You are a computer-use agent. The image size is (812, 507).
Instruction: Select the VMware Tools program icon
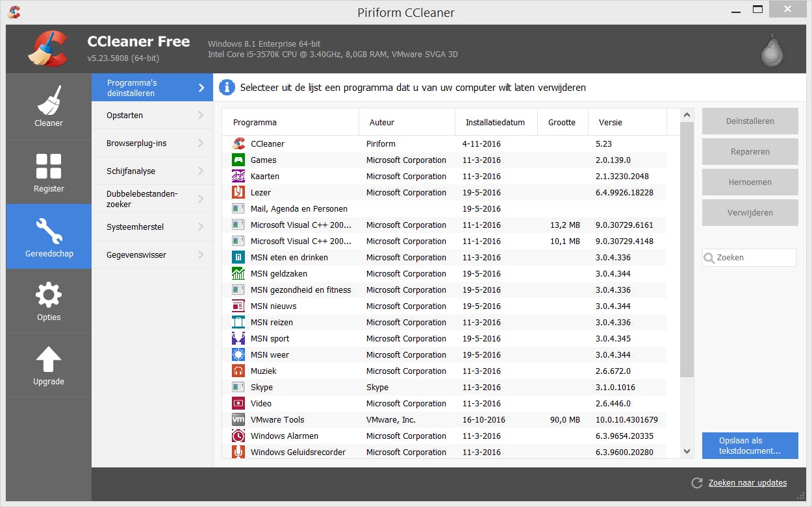click(238, 419)
